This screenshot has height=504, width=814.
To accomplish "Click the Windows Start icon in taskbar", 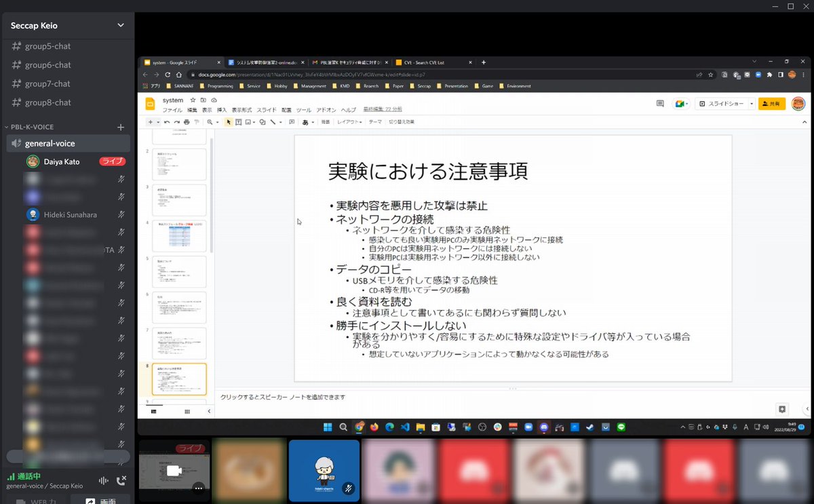I will click(x=328, y=427).
